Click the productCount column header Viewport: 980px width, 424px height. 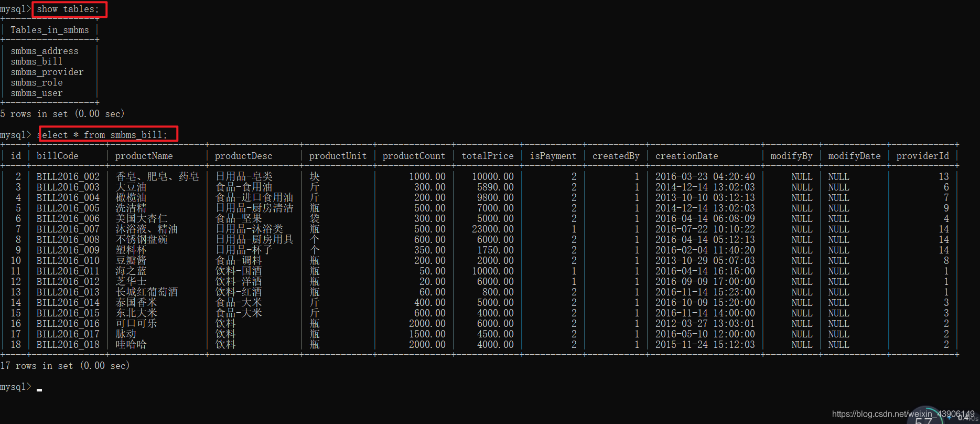414,156
